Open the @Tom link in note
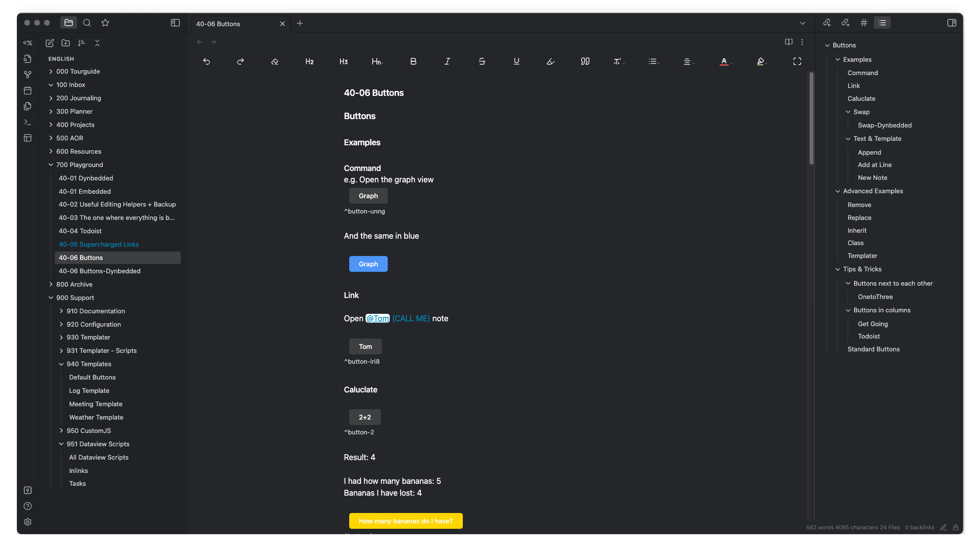The height and width of the screenshot is (555, 980). [377, 319]
